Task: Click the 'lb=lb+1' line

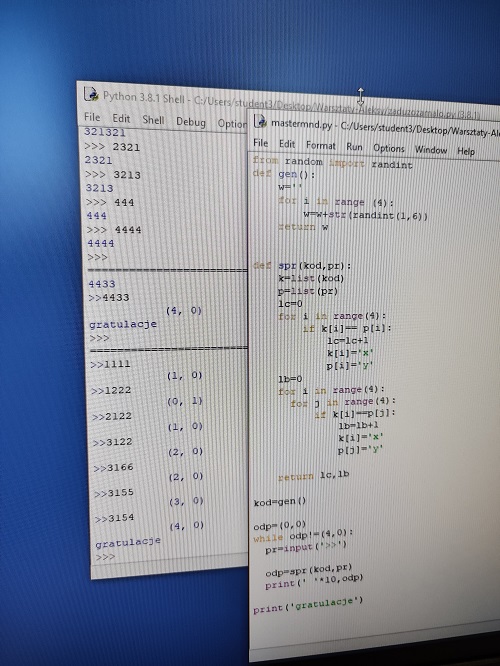Action: pyautogui.click(x=359, y=425)
